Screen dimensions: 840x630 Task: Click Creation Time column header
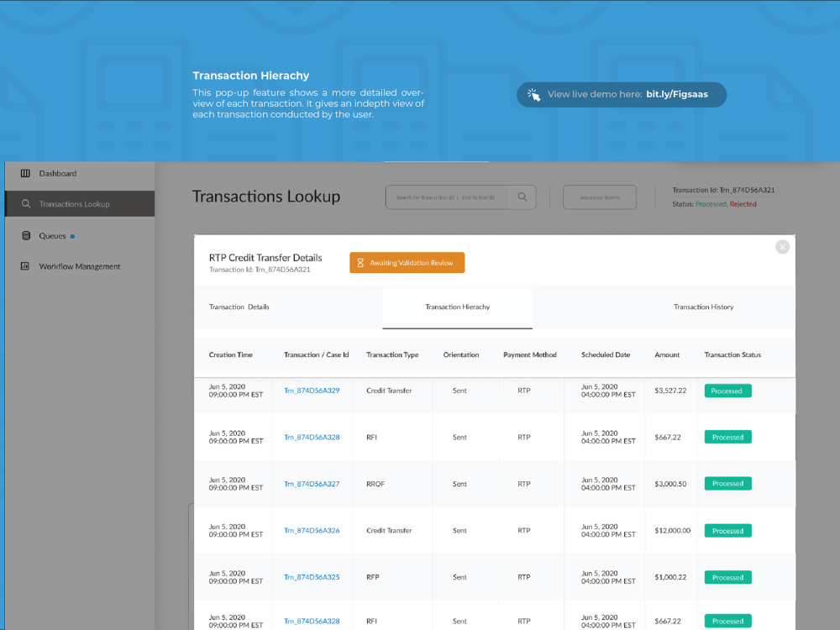pyautogui.click(x=230, y=354)
